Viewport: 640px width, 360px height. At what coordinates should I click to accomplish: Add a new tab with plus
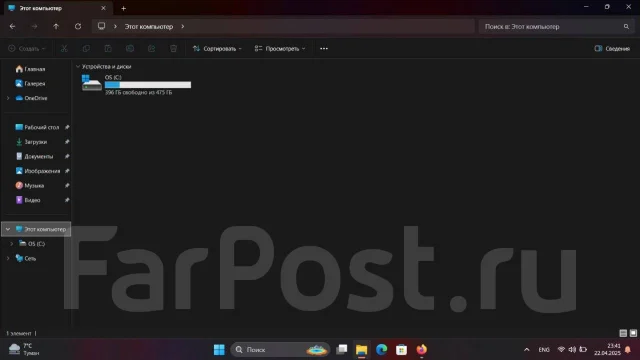tap(123, 8)
